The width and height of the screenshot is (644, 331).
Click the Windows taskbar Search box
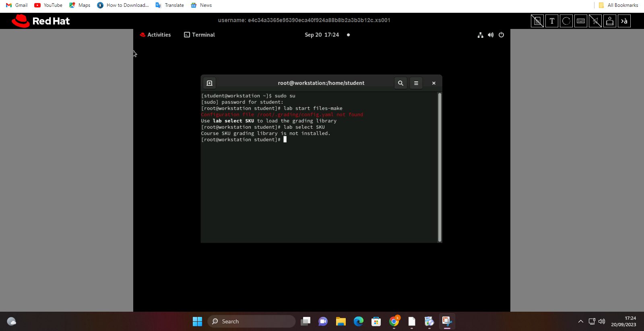click(x=252, y=321)
